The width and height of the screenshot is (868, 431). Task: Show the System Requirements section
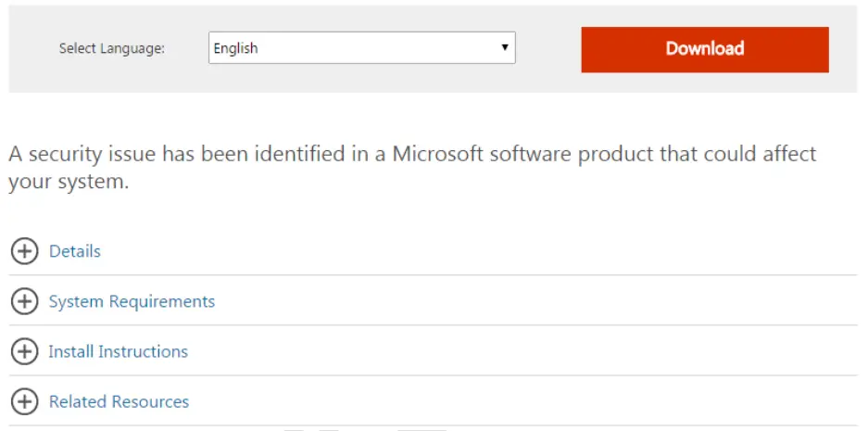[x=132, y=301]
